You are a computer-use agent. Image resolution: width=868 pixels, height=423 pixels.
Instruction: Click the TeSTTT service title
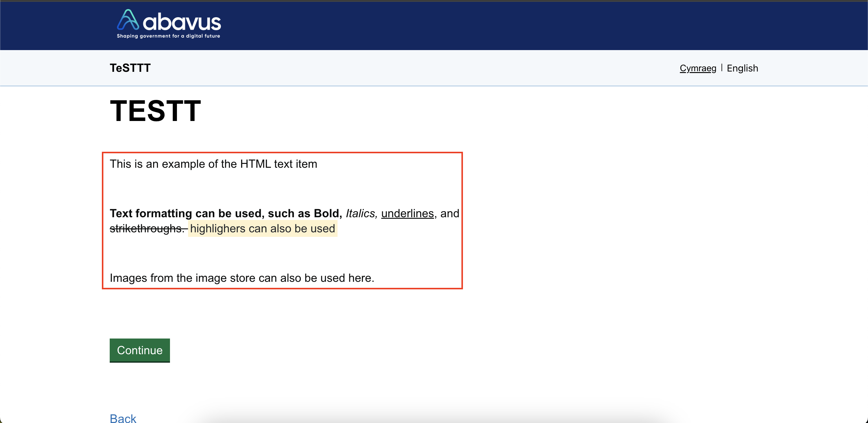[130, 68]
